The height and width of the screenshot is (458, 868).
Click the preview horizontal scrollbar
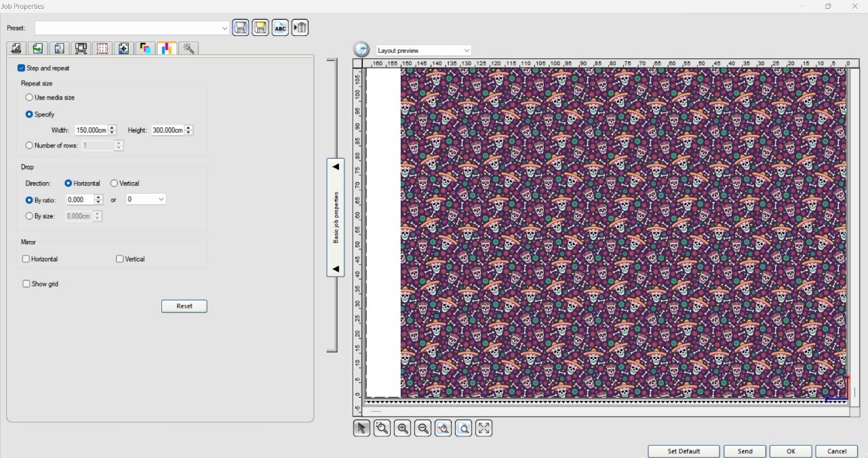[606, 411]
